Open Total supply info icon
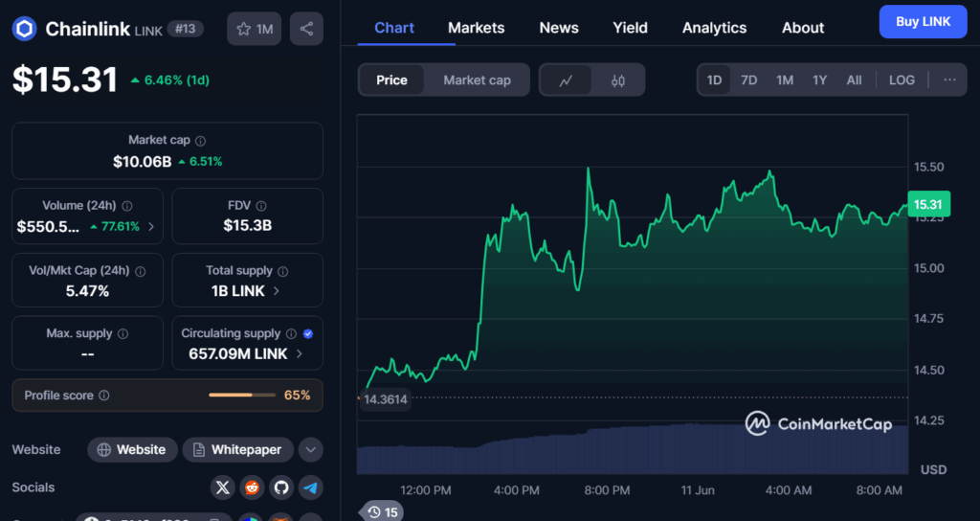Image resolution: width=980 pixels, height=521 pixels. [283, 271]
